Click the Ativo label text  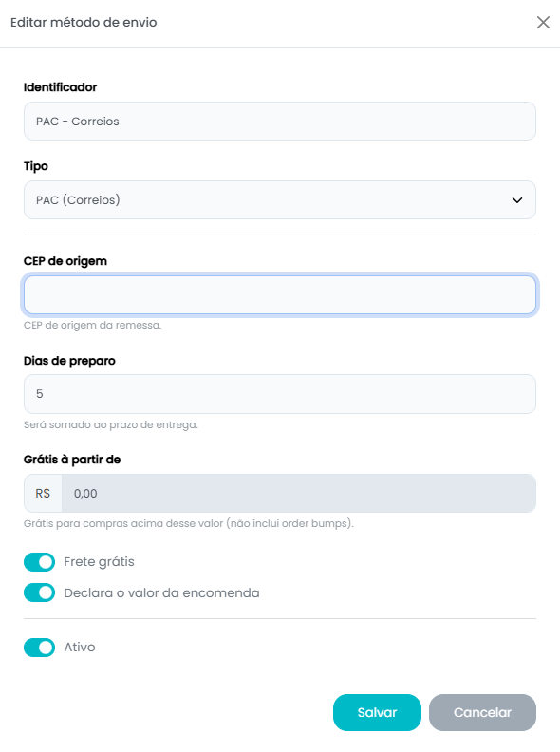[x=80, y=648]
